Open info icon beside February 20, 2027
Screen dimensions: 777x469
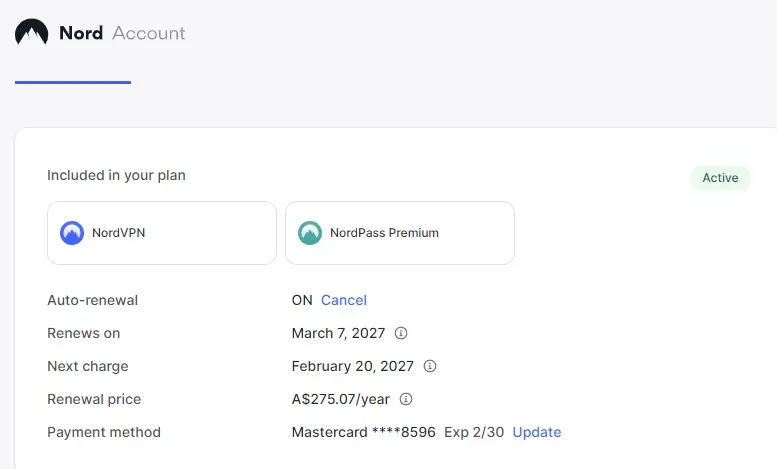tap(430, 366)
